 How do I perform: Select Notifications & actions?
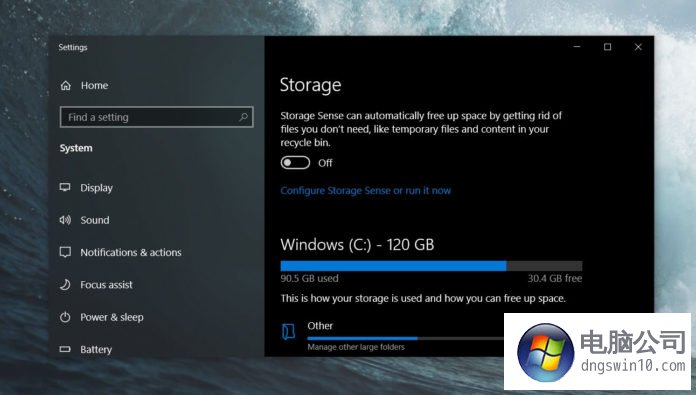pos(130,253)
